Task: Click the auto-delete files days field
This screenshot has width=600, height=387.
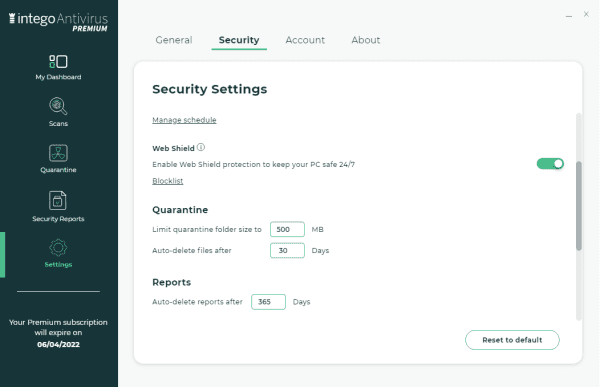Action: point(287,250)
